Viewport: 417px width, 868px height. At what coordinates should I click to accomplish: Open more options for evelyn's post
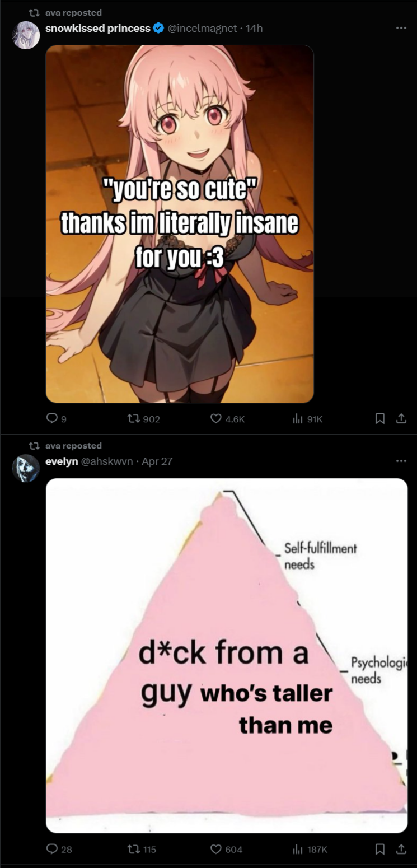point(400,461)
